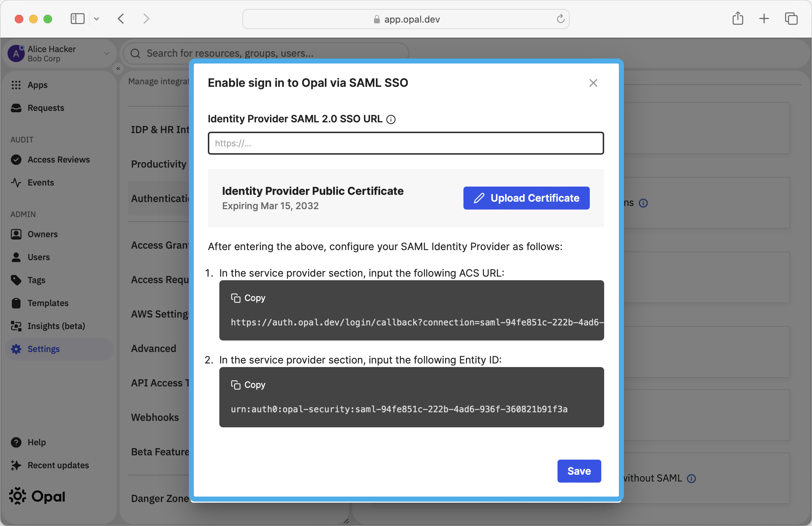Click info icon next to SSO URL label
Screen dimensions: 812x526
pyautogui.click(x=391, y=119)
